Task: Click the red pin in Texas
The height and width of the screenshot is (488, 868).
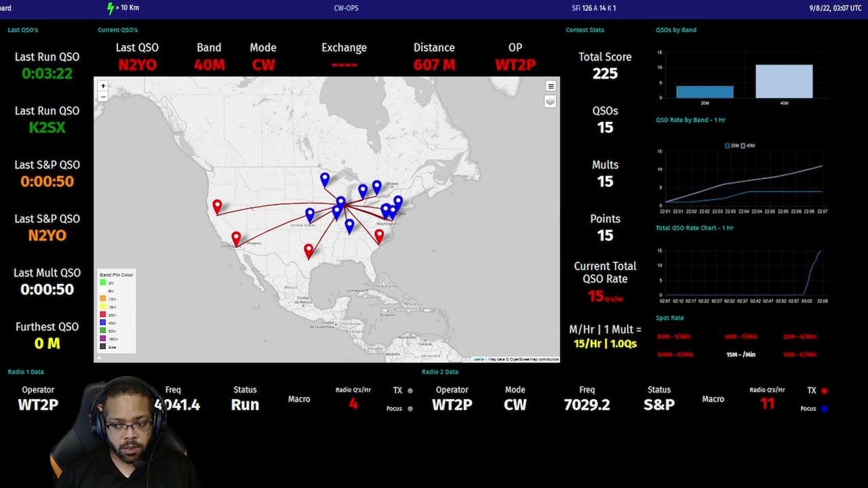Action: point(309,251)
